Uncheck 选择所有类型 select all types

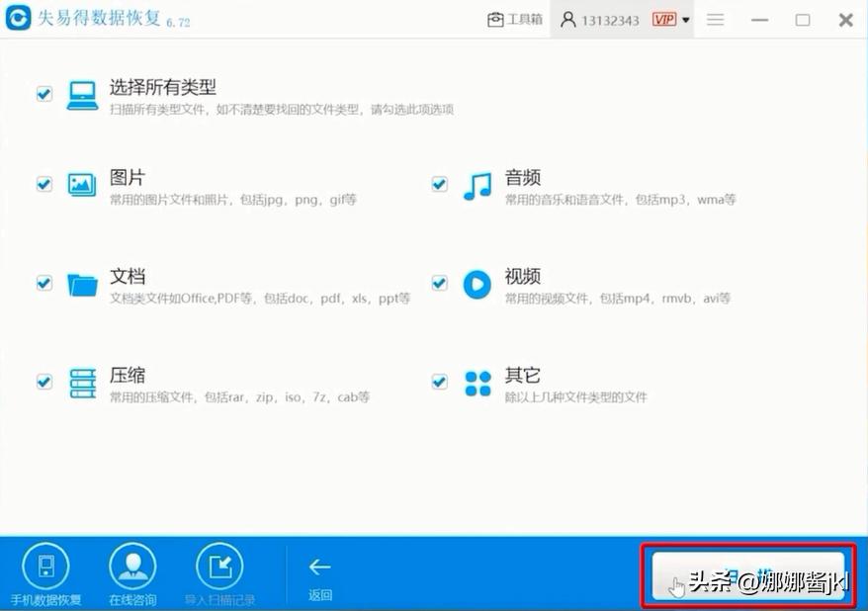click(43, 93)
